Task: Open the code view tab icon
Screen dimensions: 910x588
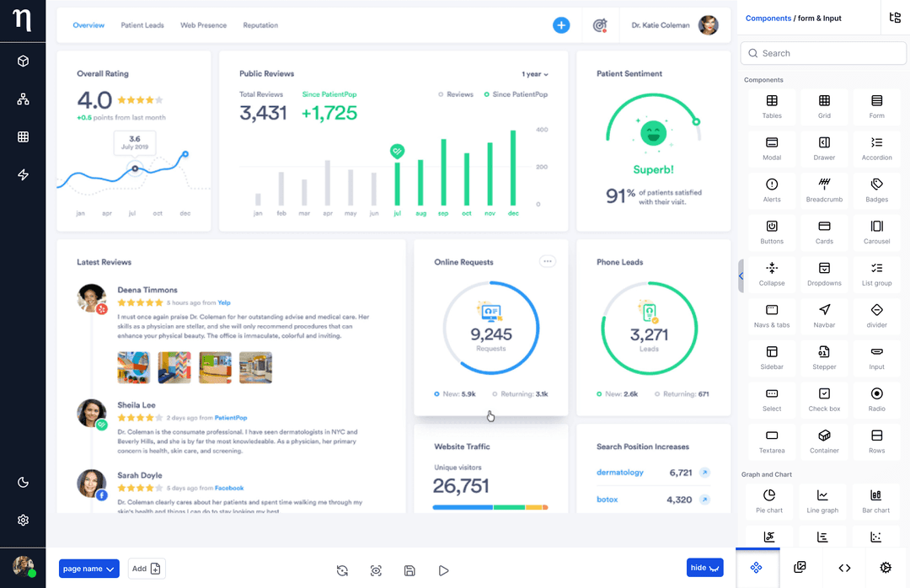Action: tap(844, 568)
